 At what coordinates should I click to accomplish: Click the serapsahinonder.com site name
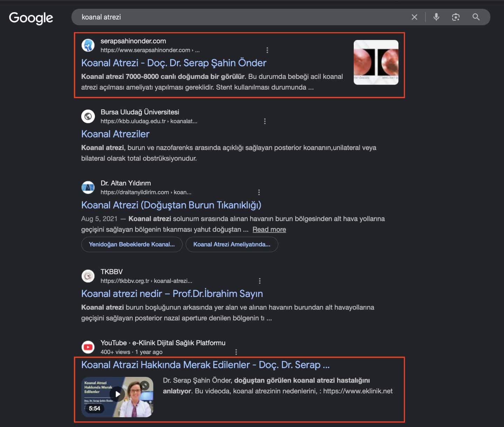133,41
